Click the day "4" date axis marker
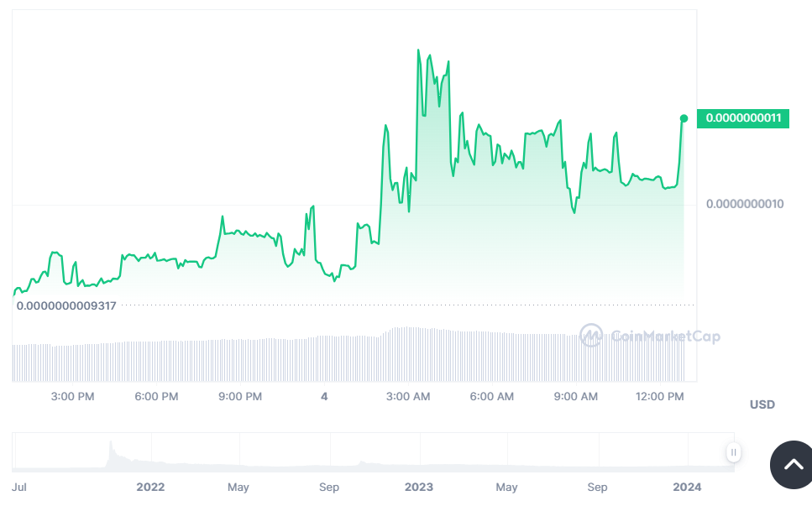 [x=324, y=396]
